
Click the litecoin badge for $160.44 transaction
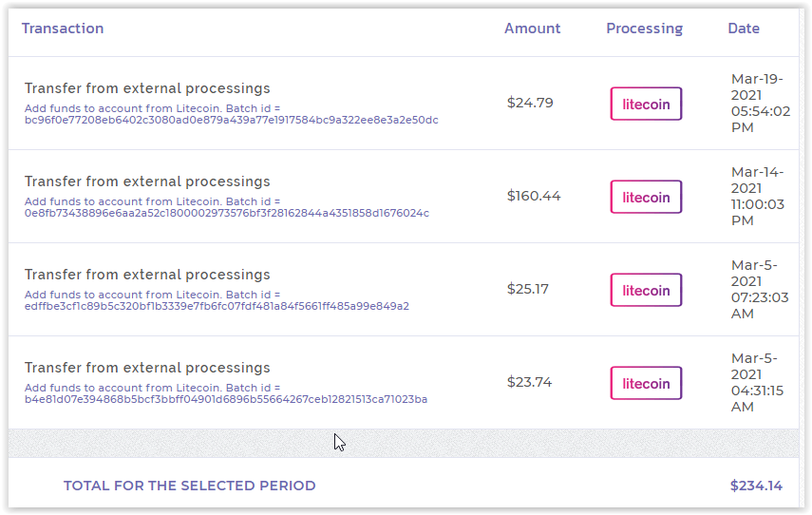coord(646,197)
